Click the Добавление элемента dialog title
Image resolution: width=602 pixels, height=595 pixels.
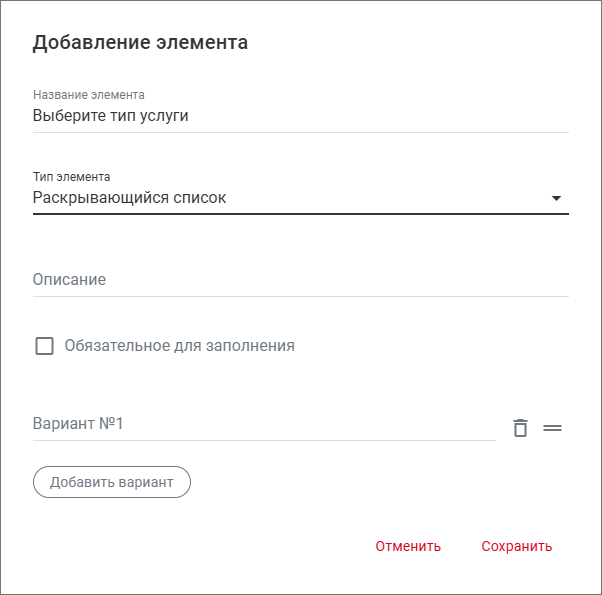tap(140, 43)
